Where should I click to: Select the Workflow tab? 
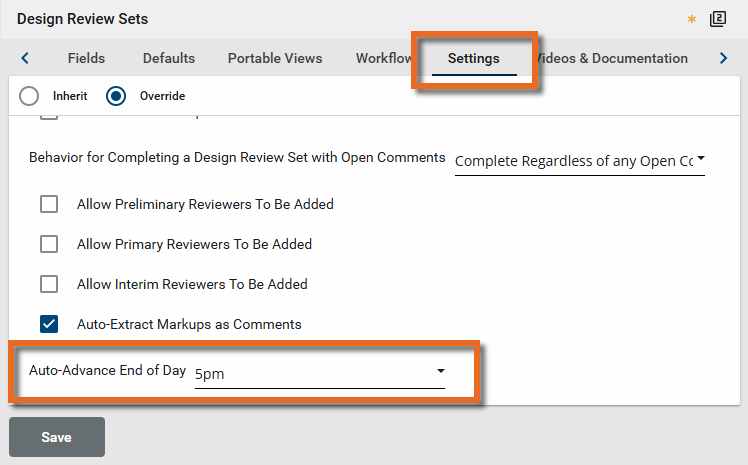pos(384,58)
